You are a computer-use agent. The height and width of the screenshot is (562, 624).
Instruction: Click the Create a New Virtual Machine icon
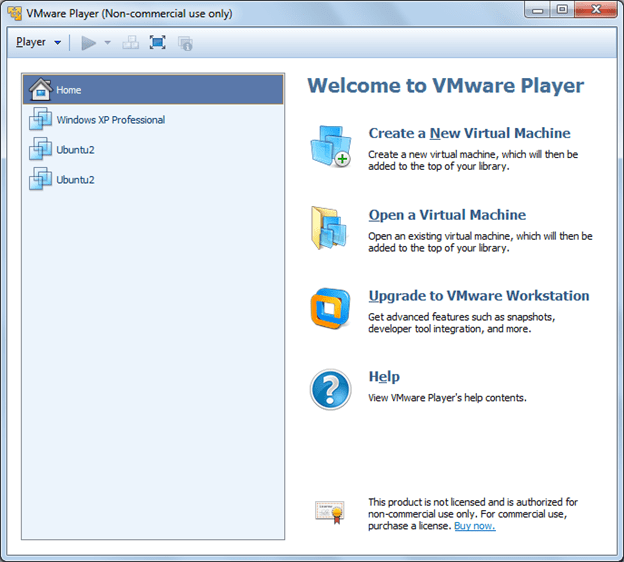pos(330,146)
